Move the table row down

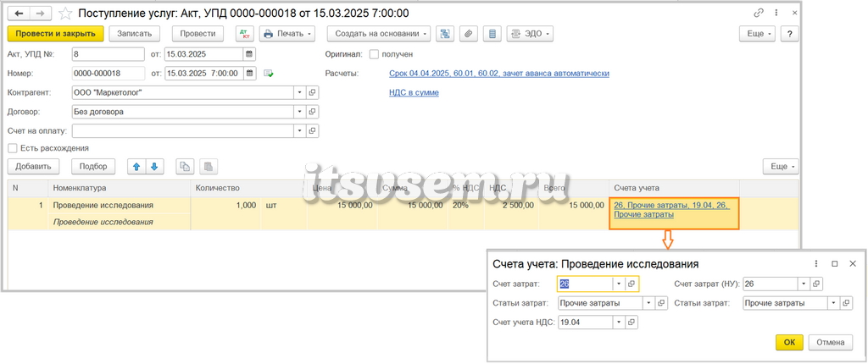(154, 167)
